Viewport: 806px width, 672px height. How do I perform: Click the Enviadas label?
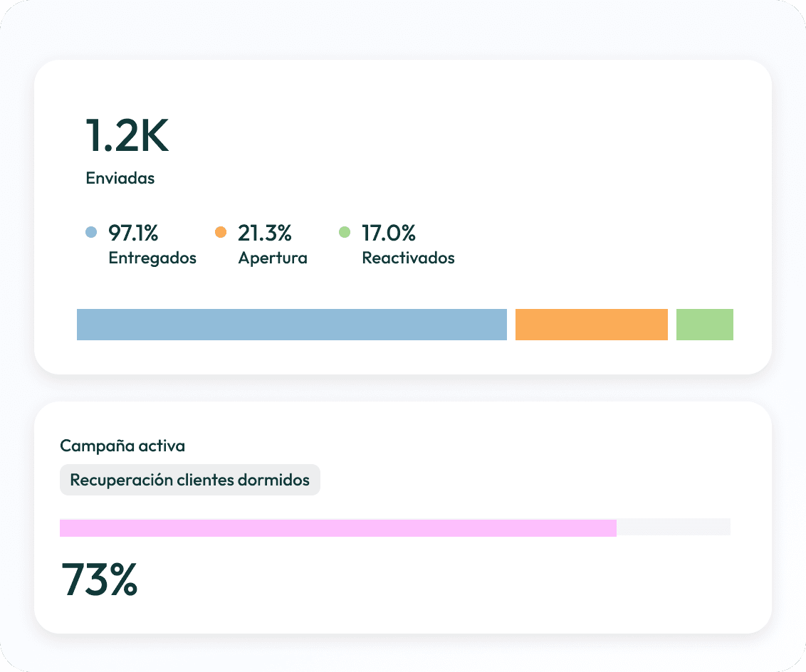point(120,178)
